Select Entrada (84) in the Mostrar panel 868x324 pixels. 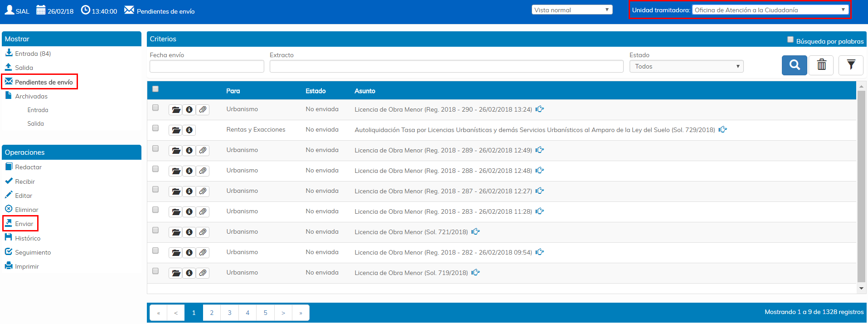pyautogui.click(x=33, y=54)
